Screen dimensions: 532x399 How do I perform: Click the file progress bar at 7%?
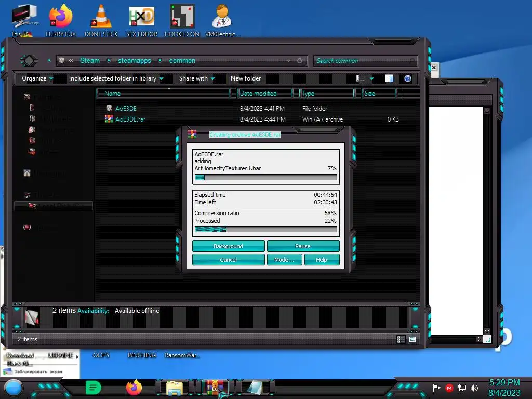tap(266, 177)
